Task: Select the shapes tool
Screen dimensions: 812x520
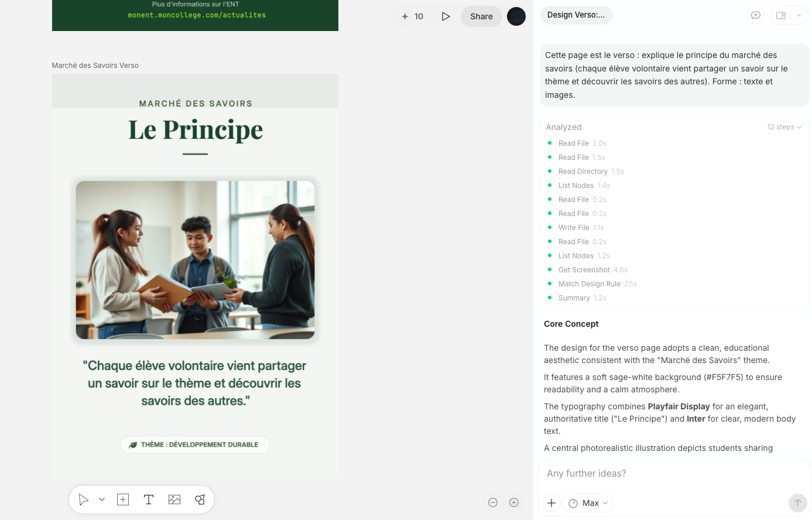Action: click(x=200, y=500)
